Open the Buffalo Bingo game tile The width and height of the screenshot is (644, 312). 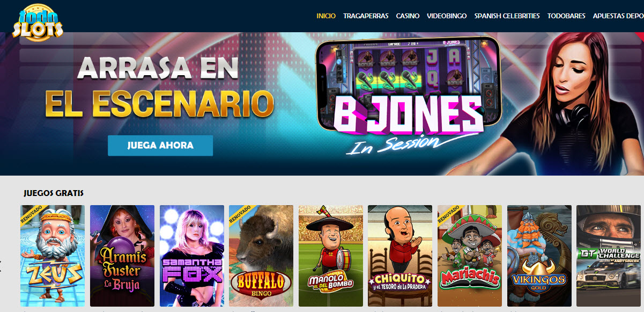(x=261, y=256)
